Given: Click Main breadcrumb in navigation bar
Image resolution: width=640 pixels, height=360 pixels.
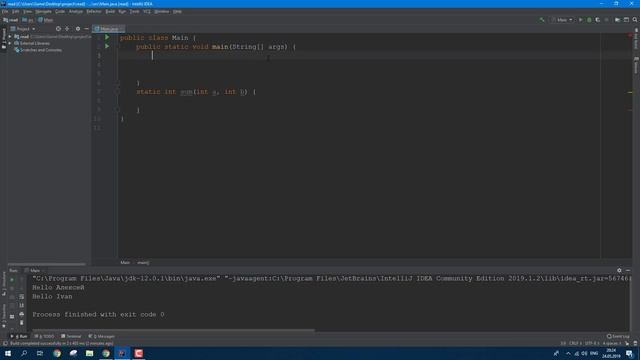Looking at the screenshot, I should [x=46, y=20].
